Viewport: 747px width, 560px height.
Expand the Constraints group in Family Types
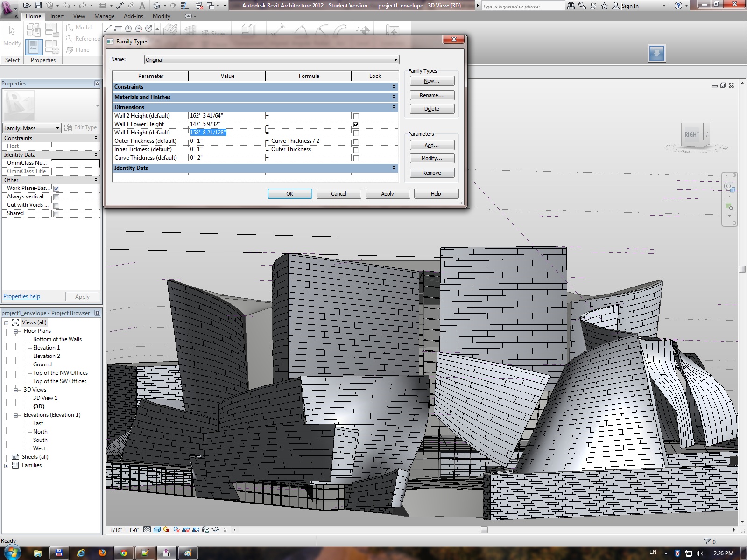394,87
